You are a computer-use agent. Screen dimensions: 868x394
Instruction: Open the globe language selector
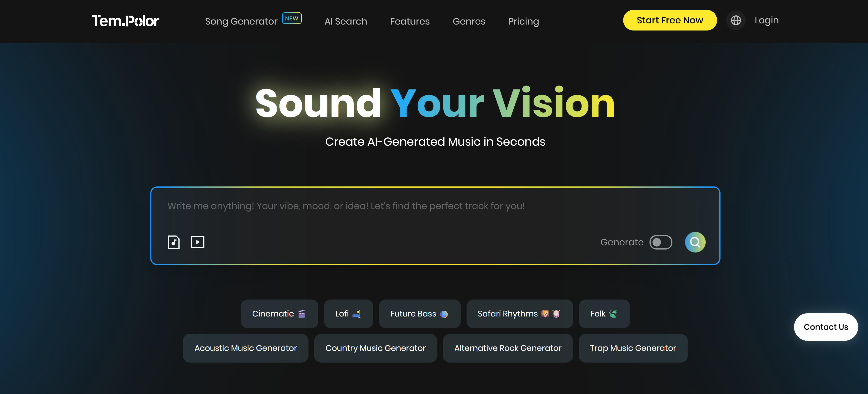pos(736,20)
